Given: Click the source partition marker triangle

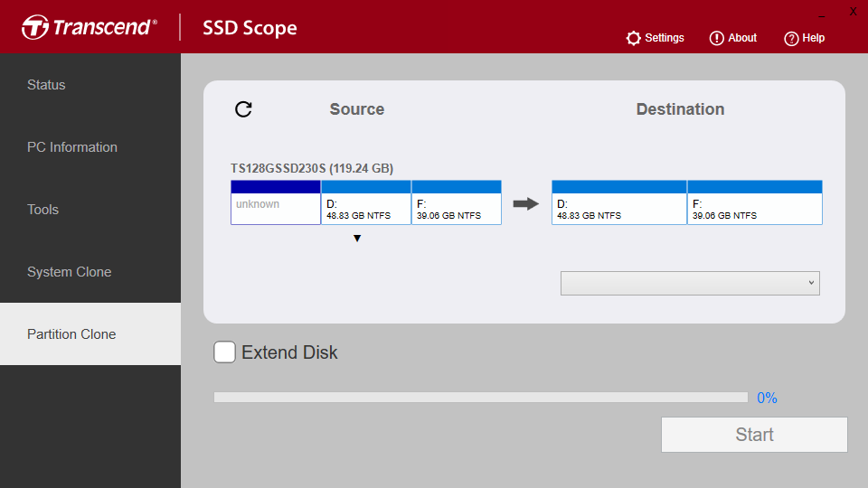Looking at the screenshot, I should pyautogui.click(x=357, y=239).
